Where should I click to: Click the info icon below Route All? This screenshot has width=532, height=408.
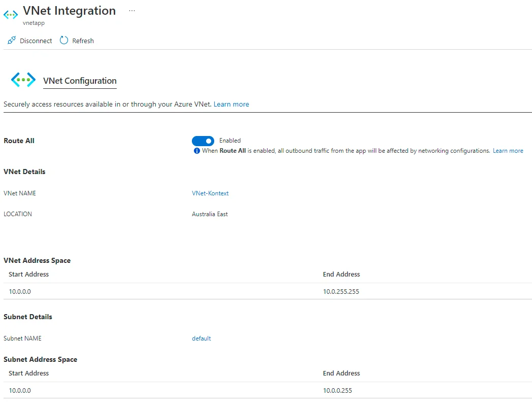point(197,151)
